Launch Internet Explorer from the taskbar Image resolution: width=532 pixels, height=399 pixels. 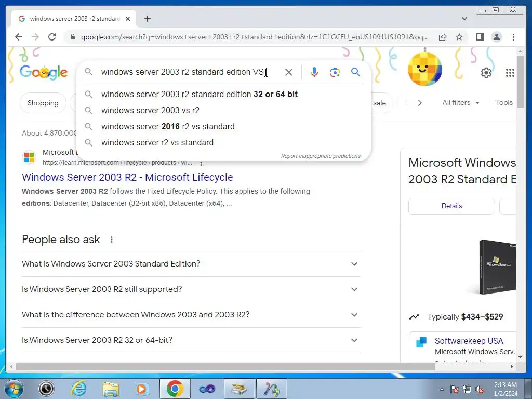[78, 389]
